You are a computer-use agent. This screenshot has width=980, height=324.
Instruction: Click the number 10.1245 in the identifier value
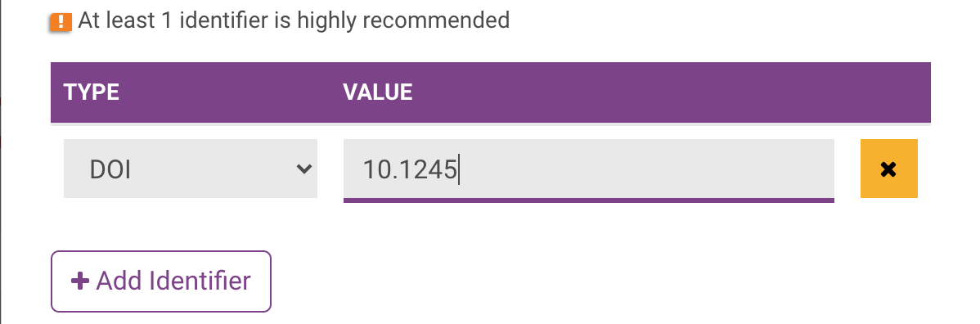click(x=410, y=169)
